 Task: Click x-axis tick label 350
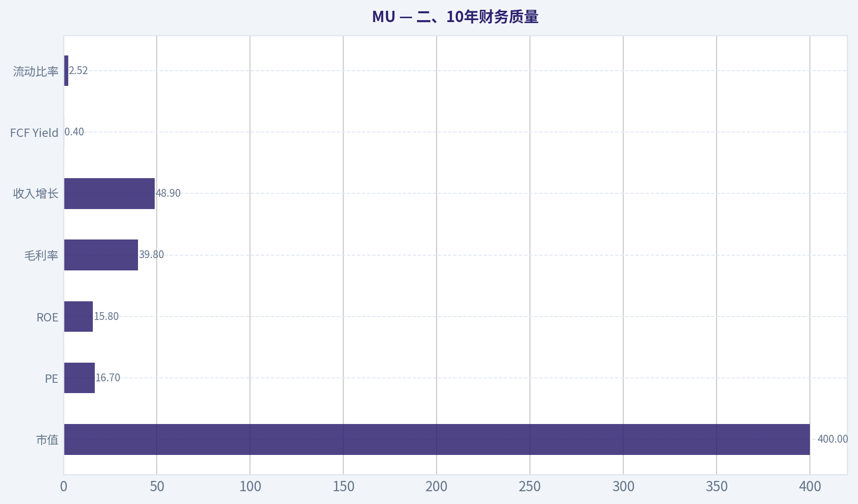coord(717,486)
